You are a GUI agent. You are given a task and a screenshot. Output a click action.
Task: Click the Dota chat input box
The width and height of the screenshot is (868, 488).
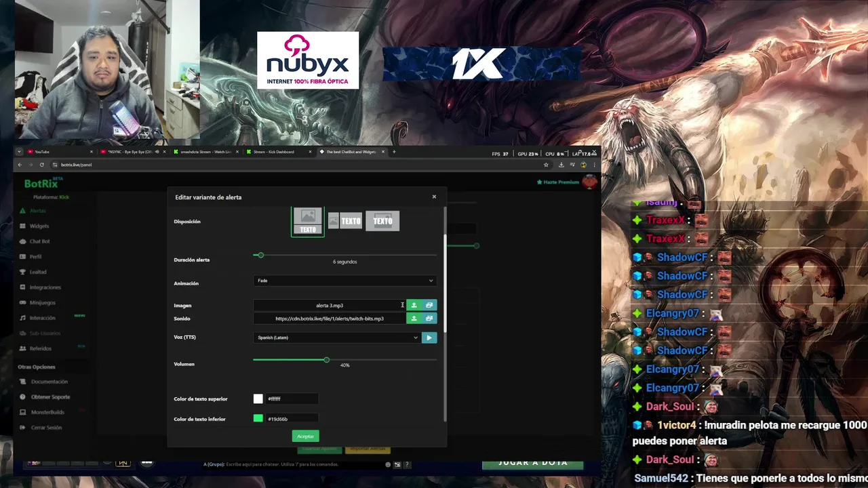pyautogui.click(x=292, y=464)
